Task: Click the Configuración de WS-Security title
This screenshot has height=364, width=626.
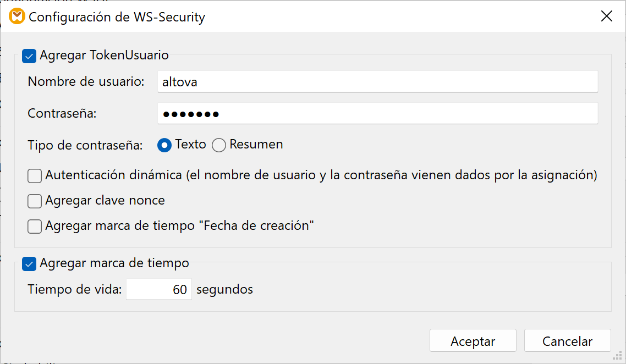Action: click(117, 17)
